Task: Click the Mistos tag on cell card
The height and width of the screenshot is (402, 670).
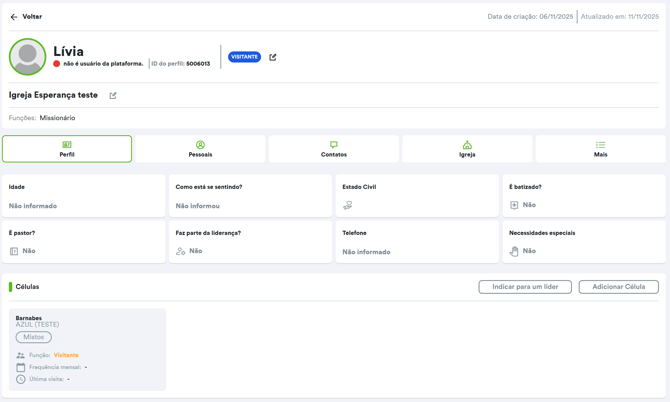Action: pos(34,337)
